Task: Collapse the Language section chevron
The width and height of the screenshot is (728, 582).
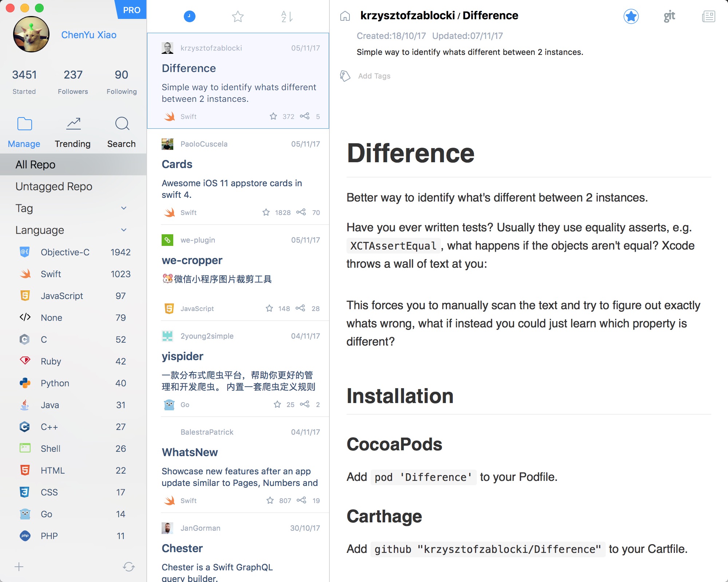Action: 124,230
